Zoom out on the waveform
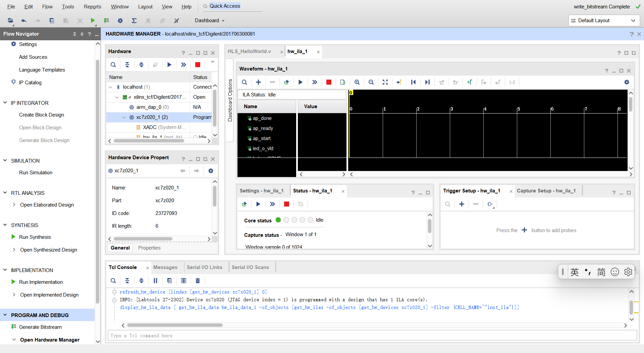The height and width of the screenshot is (353, 644). click(371, 82)
